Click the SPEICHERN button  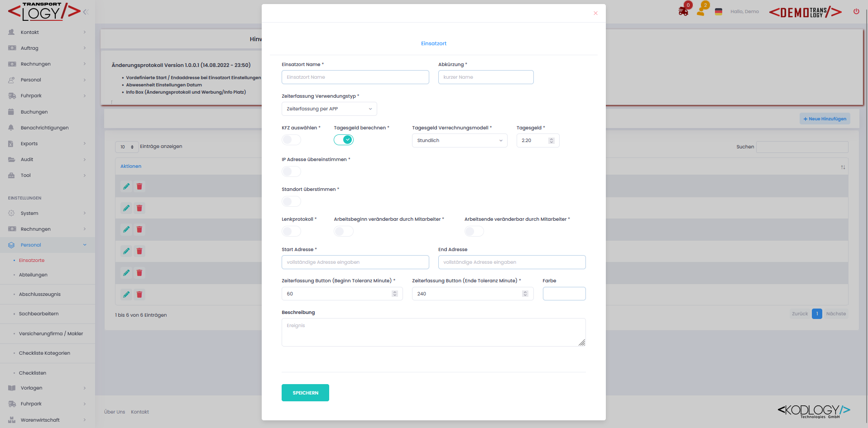point(305,393)
